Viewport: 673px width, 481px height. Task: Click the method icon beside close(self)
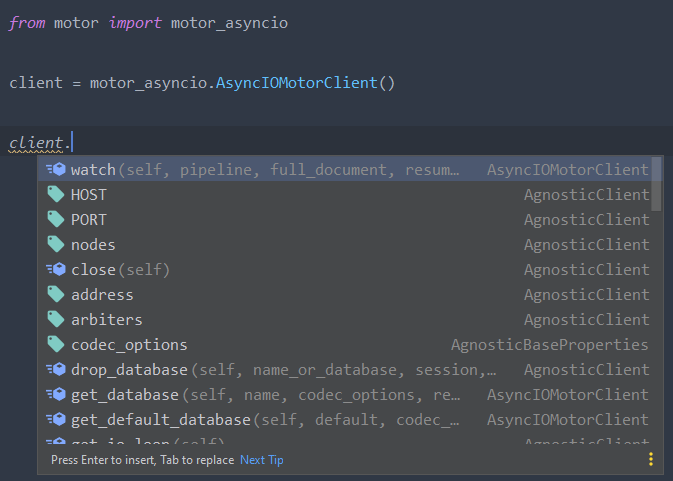tap(56, 269)
